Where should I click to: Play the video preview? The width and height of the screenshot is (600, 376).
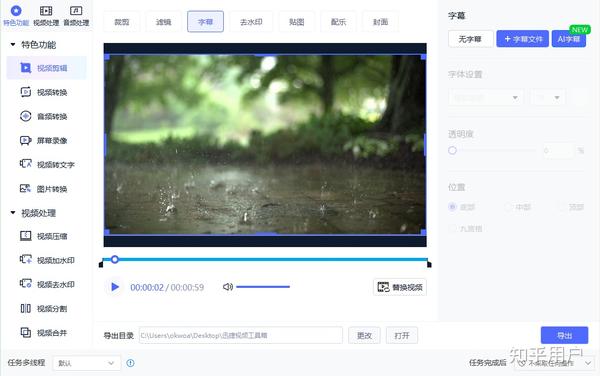tap(114, 287)
